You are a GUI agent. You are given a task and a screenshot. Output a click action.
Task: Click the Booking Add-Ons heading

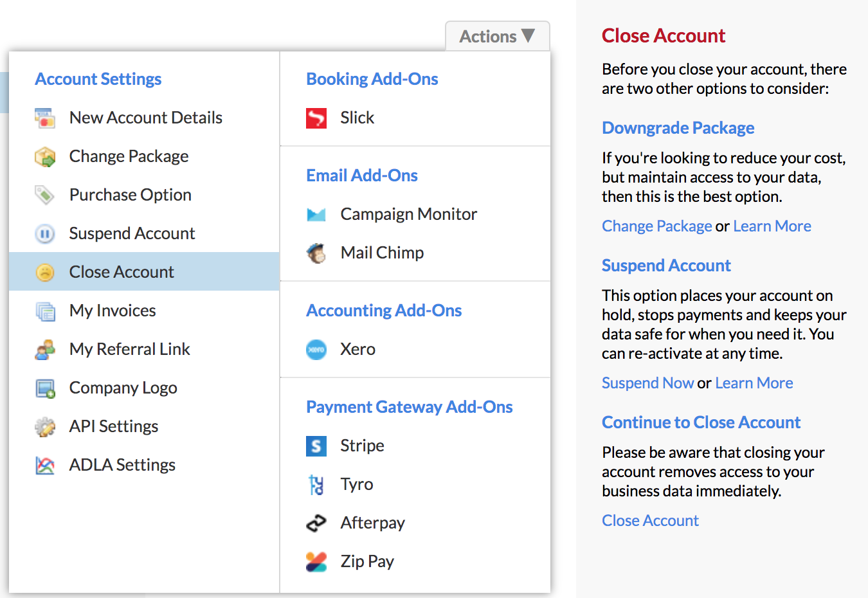(x=372, y=79)
